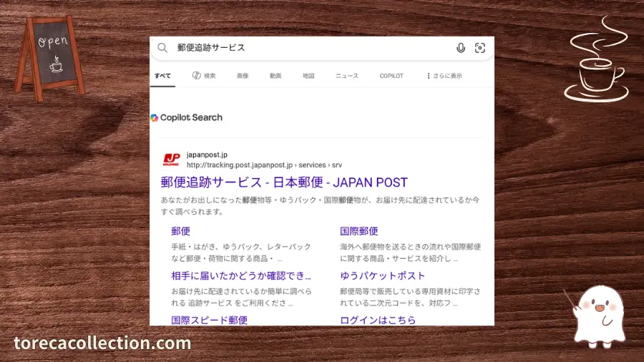Open the 相手に届いたかどうか確認でき... sitelink
The width and height of the screenshot is (644, 362).
click(241, 276)
